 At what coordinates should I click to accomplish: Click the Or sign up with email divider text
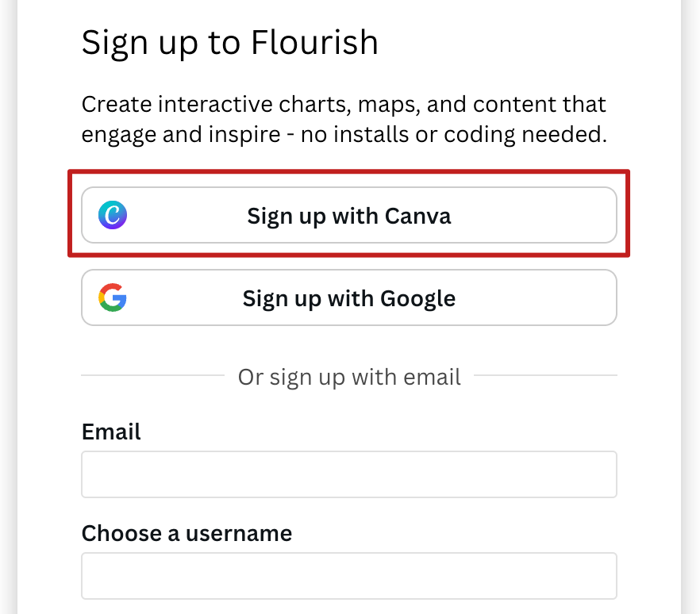(x=349, y=377)
